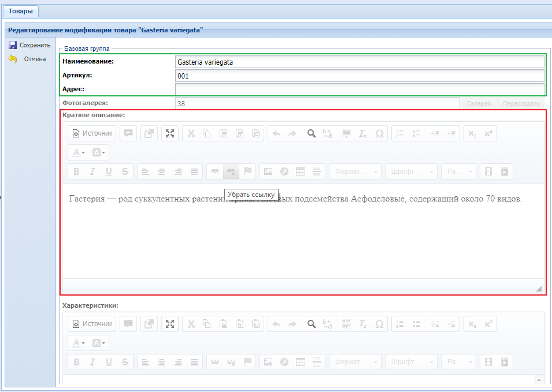Insert table in the Краткое описание editor
552x392 pixels.
(x=300, y=171)
